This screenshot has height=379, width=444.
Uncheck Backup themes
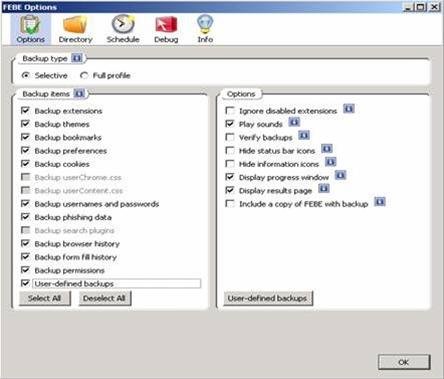pyautogui.click(x=25, y=124)
